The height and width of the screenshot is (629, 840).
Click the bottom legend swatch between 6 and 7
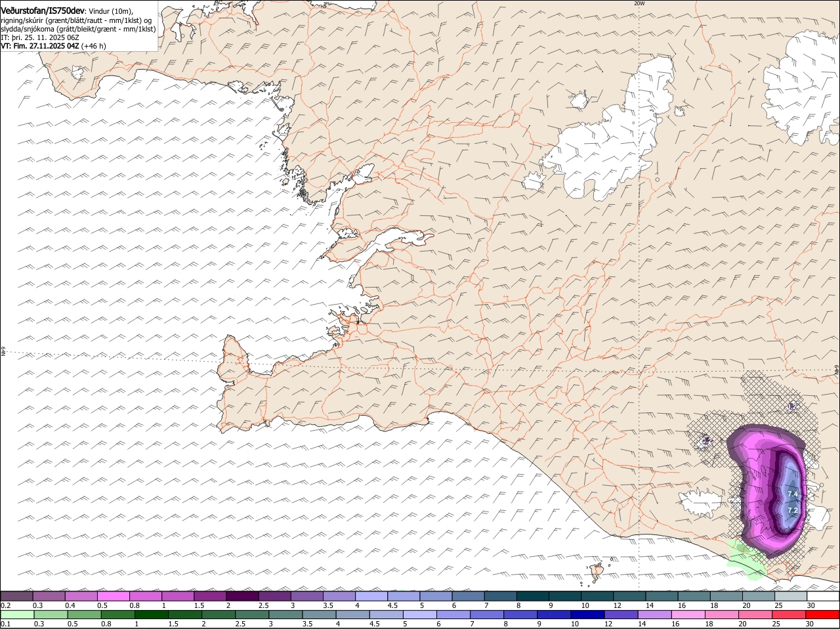453,615
